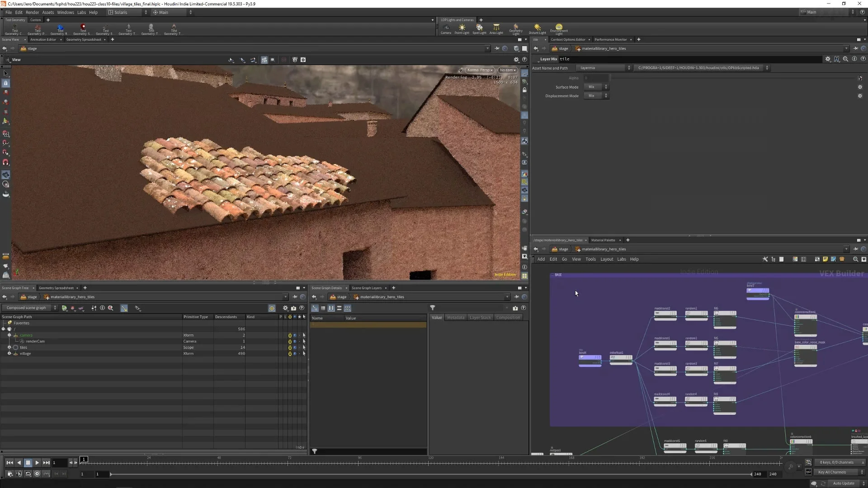The image size is (868, 488).
Task: Click the Spot Light shelf tool
Action: pos(479,28)
